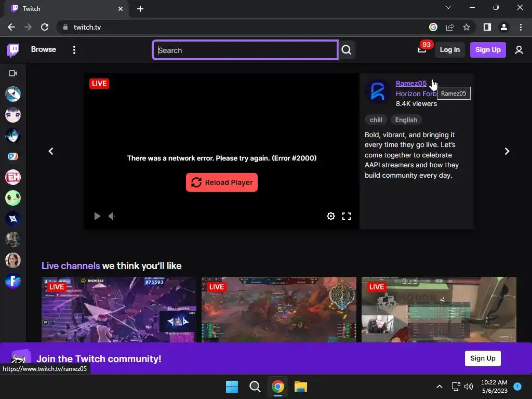Open the dark blue star-logo avatar channel
532x399 pixels.
click(x=13, y=219)
